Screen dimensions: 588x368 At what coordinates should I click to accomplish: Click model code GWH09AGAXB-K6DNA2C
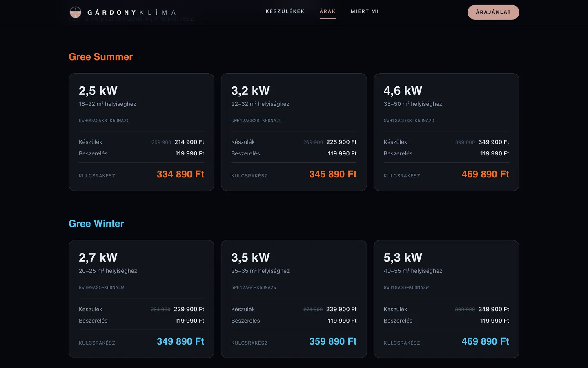click(104, 121)
